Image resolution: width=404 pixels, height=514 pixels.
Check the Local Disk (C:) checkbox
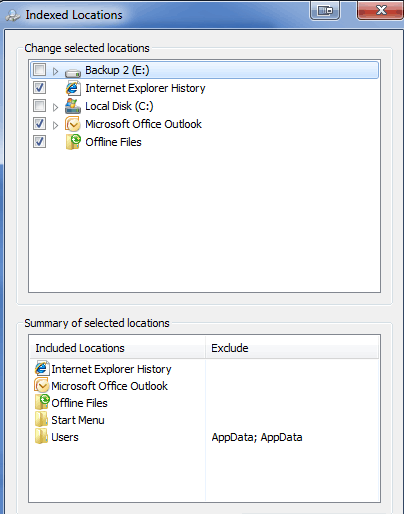39,106
